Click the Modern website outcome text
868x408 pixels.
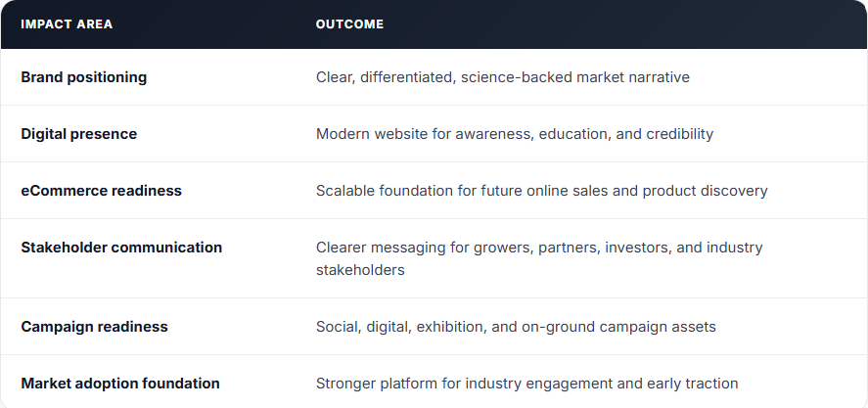click(515, 134)
